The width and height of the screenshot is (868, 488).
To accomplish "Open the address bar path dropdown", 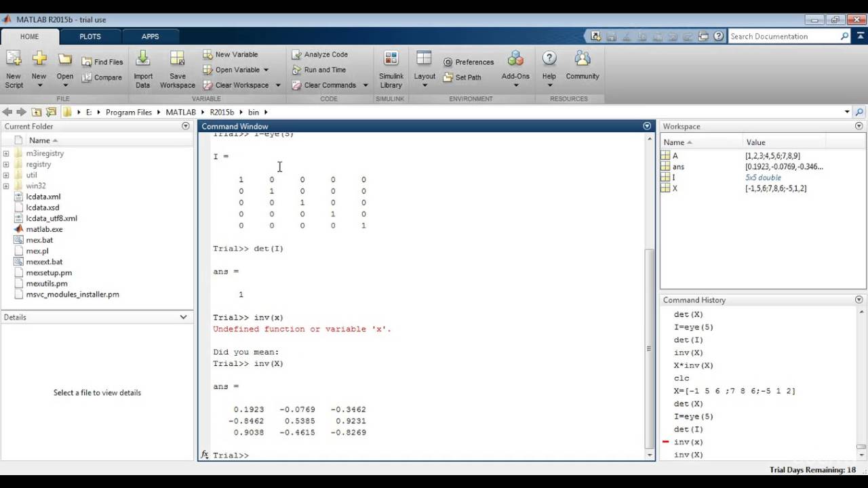I will click(x=847, y=112).
